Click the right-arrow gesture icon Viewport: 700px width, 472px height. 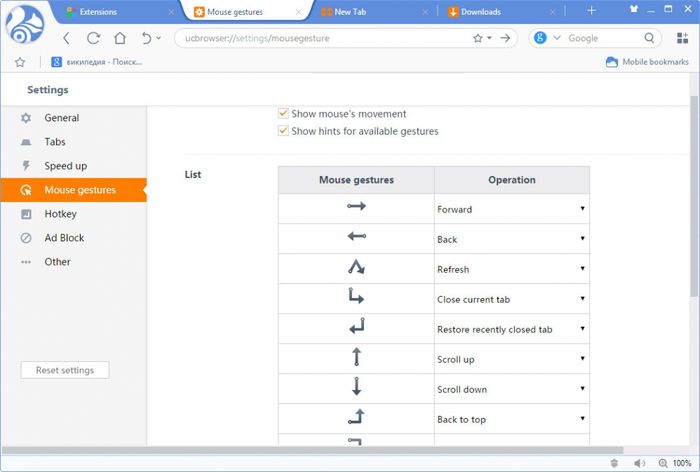[356, 206]
